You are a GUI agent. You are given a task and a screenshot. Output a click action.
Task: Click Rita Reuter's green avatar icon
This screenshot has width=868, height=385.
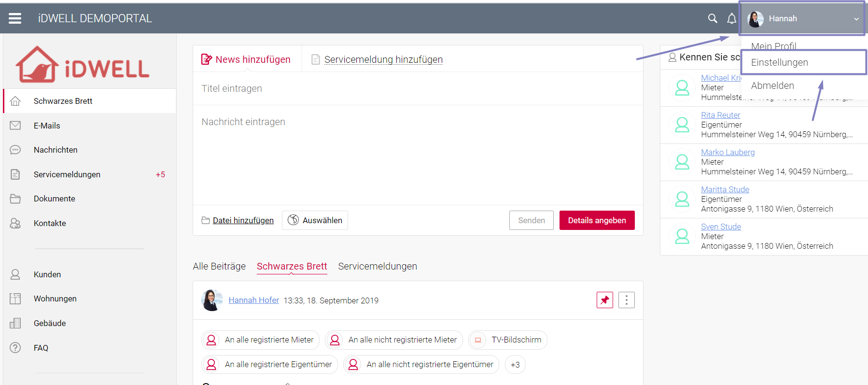(682, 125)
